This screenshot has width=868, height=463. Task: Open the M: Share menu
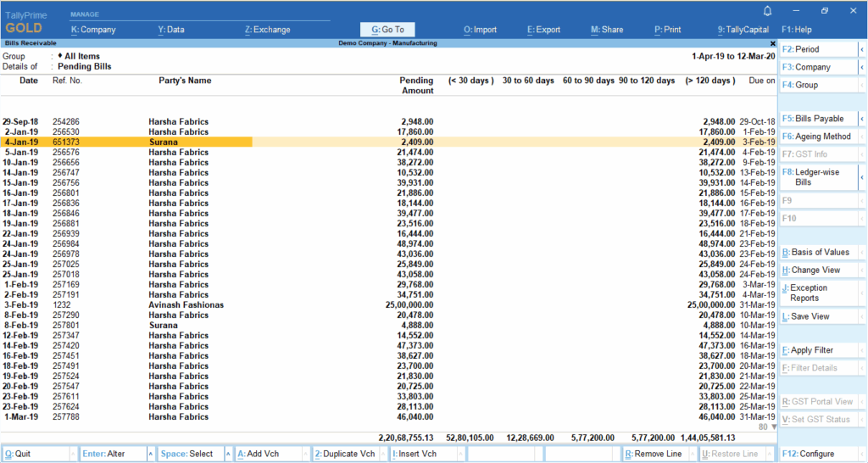(x=607, y=30)
